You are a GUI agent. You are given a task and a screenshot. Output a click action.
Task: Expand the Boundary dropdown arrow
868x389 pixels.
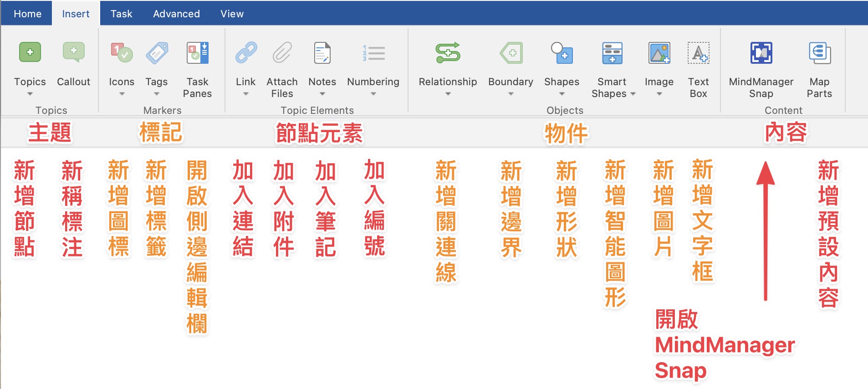click(x=511, y=94)
